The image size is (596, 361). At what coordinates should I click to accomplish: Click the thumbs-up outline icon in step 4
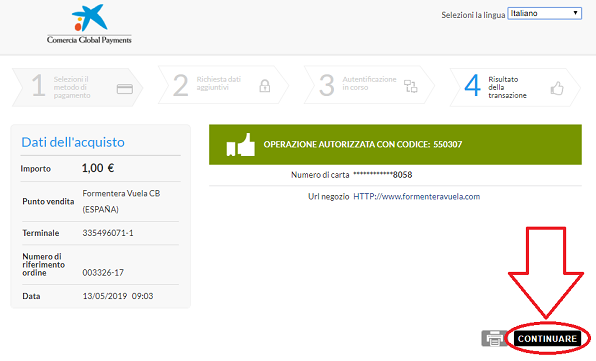click(557, 88)
